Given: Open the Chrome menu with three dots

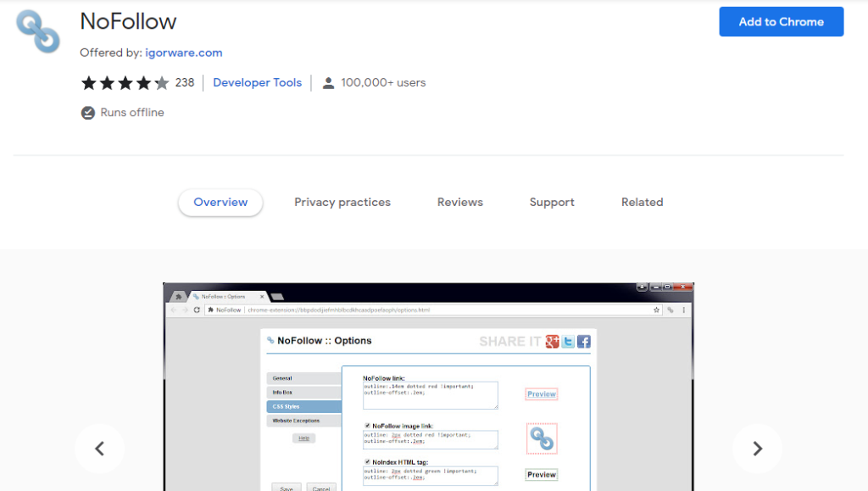Looking at the screenshot, I should (683, 310).
